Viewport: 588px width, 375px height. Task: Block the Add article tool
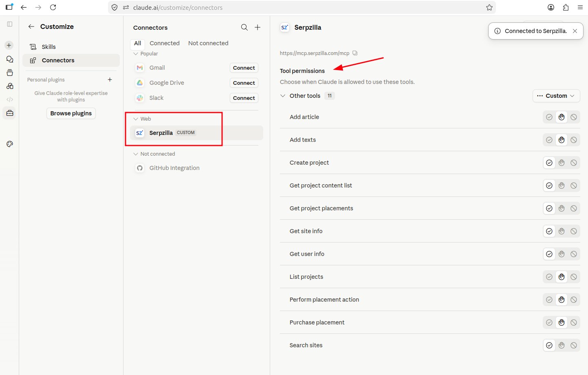tap(574, 117)
